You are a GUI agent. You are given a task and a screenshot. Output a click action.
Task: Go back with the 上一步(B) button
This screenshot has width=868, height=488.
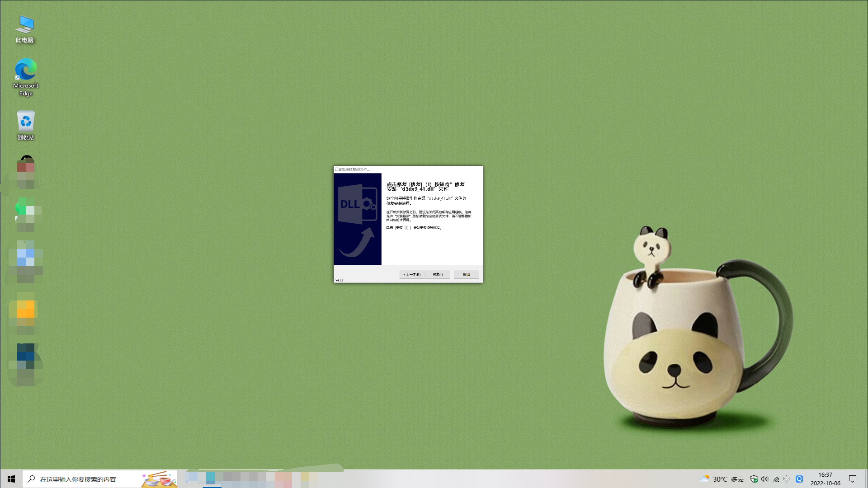pyautogui.click(x=411, y=274)
